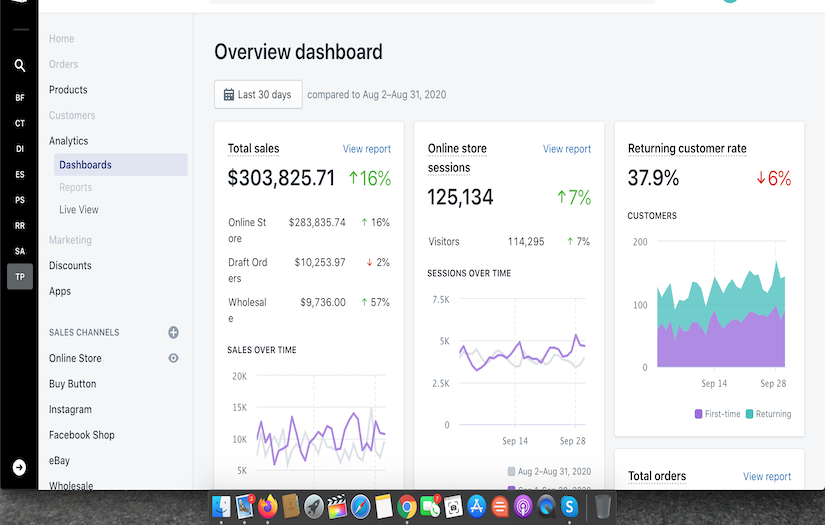Add a sales channel with plus icon

point(173,332)
